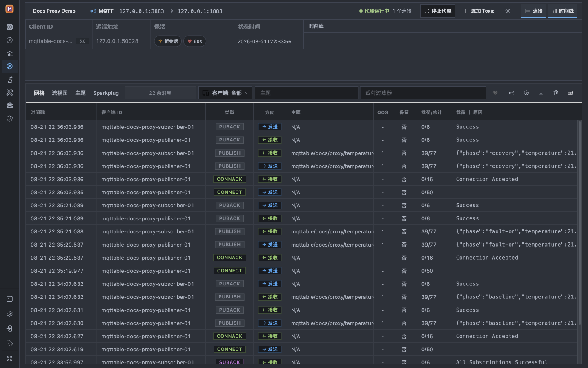Open the play-circle icon in left sidebar

point(9,40)
